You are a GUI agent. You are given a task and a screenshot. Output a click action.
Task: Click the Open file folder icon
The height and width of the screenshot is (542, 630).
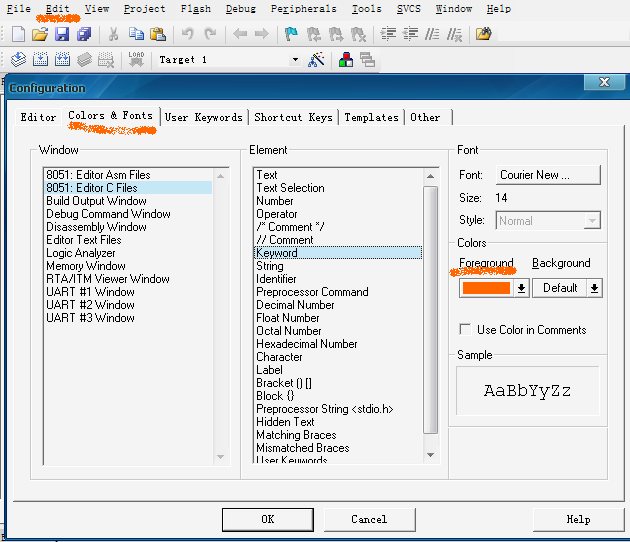(40, 34)
